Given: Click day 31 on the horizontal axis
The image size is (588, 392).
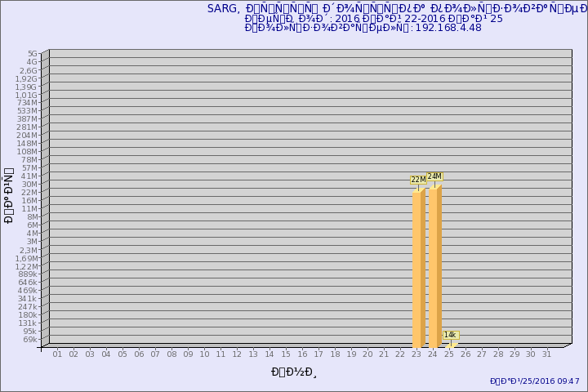Looking at the screenshot, I should (547, 354).
